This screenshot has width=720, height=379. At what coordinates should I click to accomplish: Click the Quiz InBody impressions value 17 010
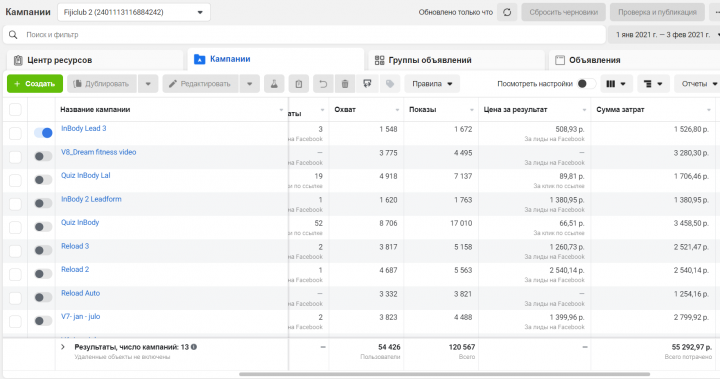[x=461, y=223]
